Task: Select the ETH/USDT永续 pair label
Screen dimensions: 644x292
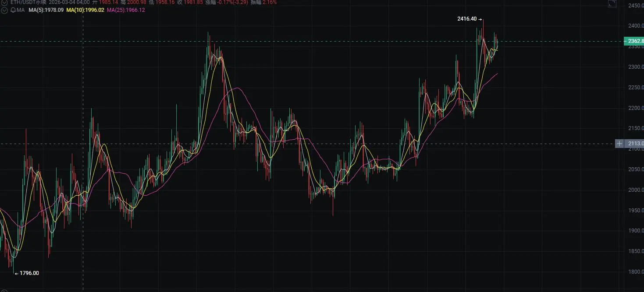Action: tap(28, 3)
